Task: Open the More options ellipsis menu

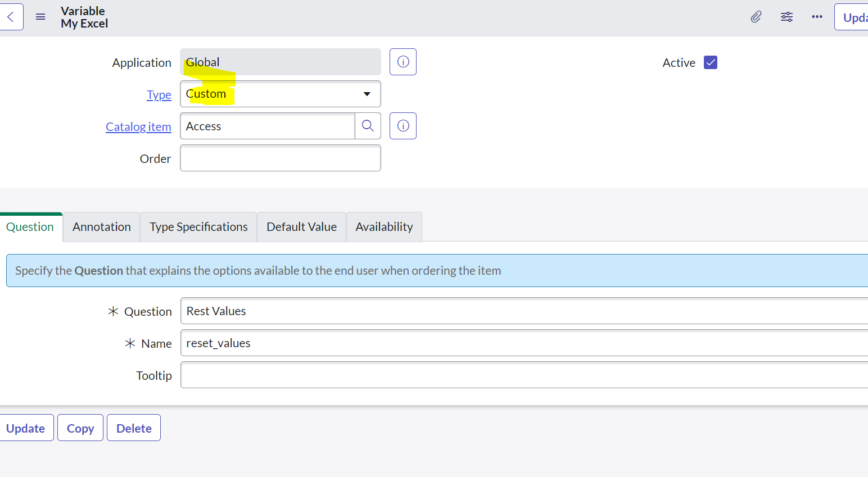Action: pyautogui.click(x=816, y=17)
